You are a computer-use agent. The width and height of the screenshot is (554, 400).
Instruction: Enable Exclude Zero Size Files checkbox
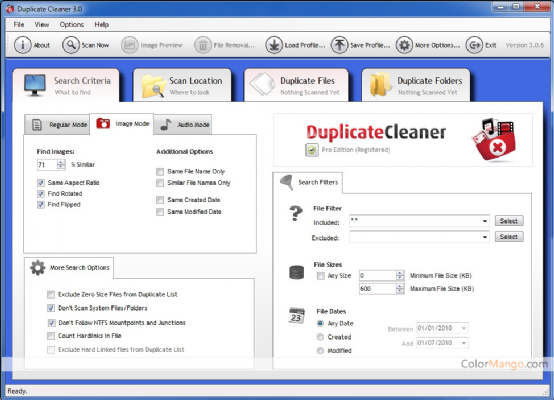pos(51,295)
